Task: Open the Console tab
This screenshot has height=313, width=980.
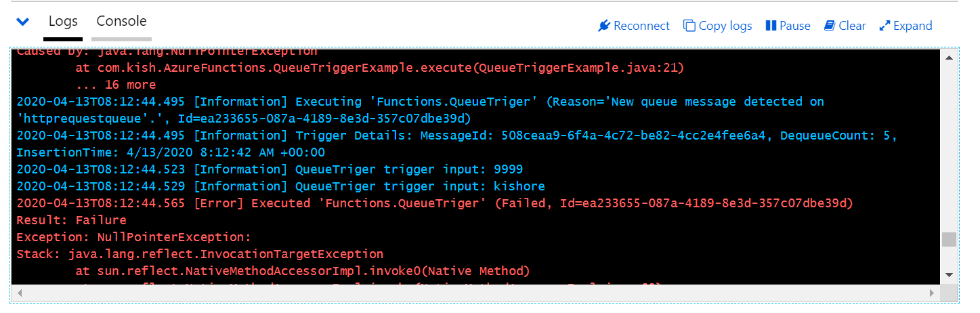Action: (x=121, y=21)
